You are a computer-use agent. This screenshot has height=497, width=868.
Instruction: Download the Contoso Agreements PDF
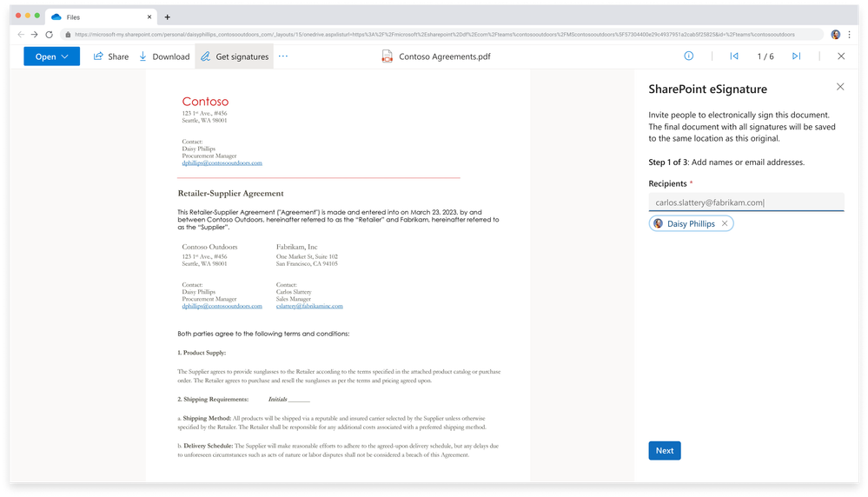[x=164, y=56]
